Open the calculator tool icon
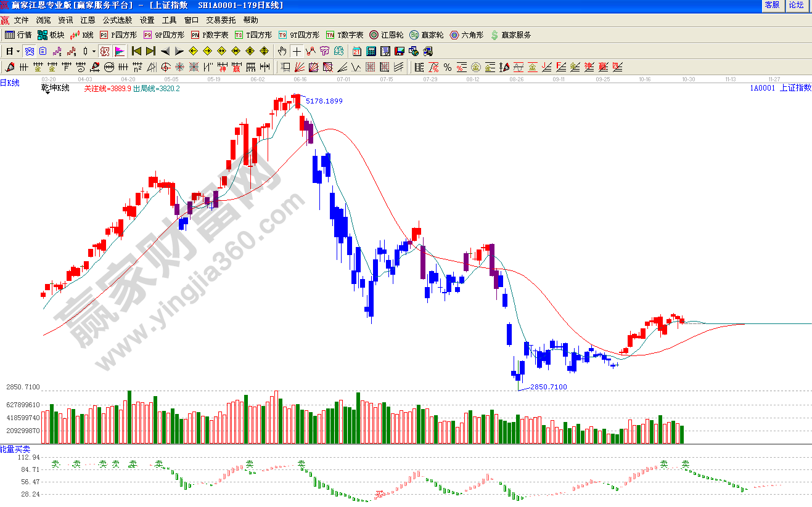 tap(371, 51)
